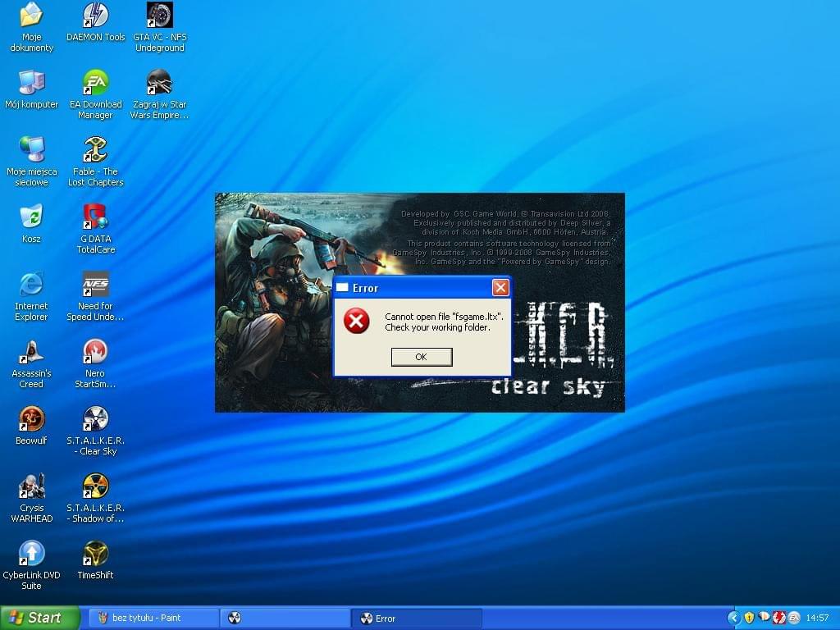Select the G DATA TotalCare shortcut
This screenshot has height=630, width=840.
pyautogui.click(x=95, y=229)
